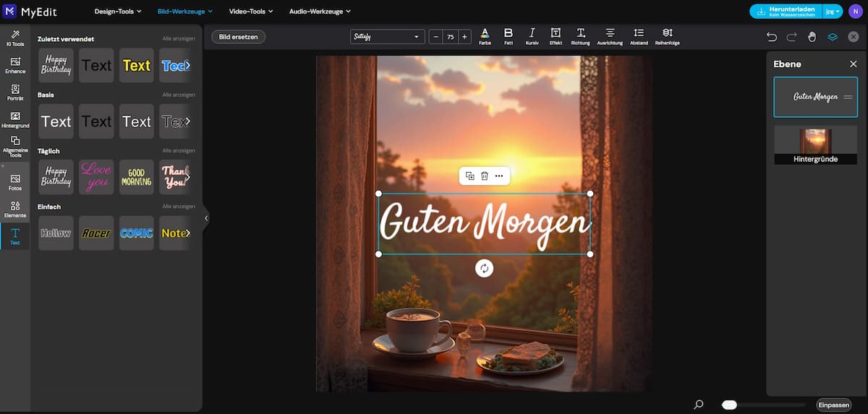Show all Basis styles via Alle anzeigen

coord(179,95)
